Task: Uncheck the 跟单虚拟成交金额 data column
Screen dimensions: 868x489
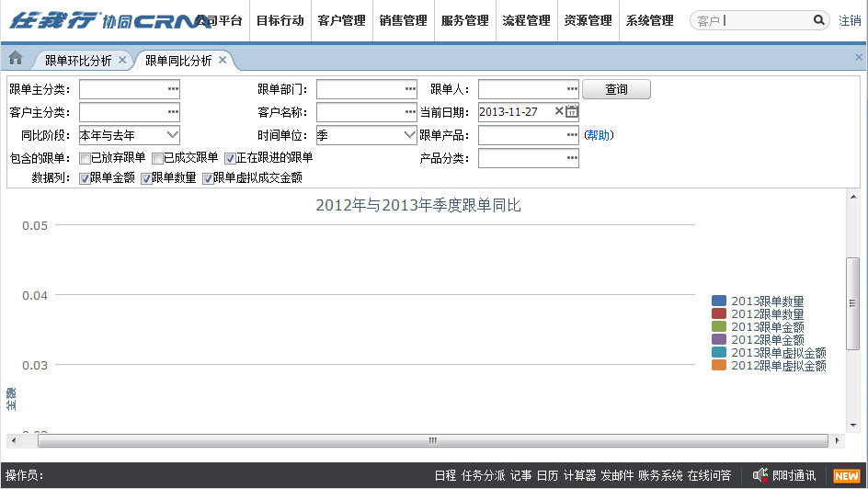Action: (208, 178)
